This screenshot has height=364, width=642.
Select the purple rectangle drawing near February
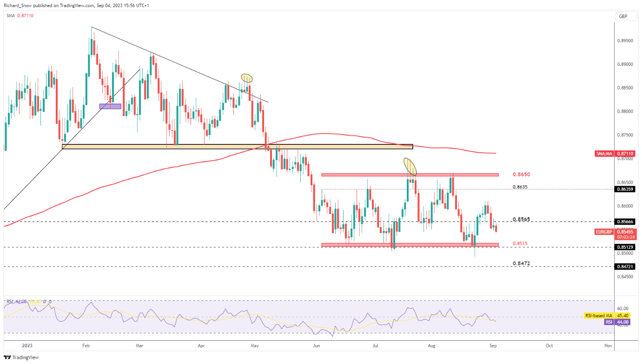point(110,106)
